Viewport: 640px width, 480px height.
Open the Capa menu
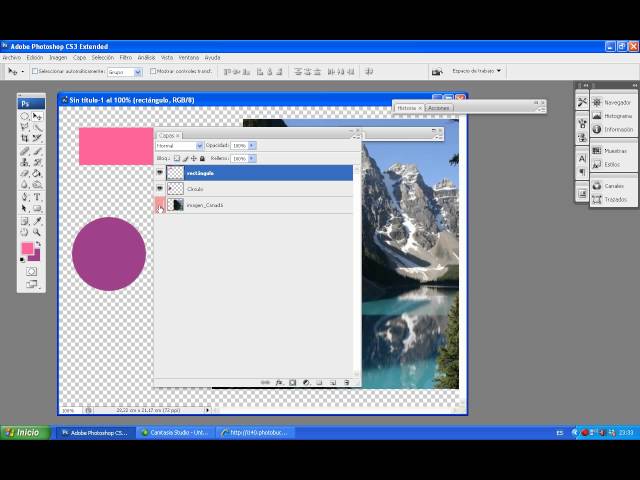tap(79, 58)
